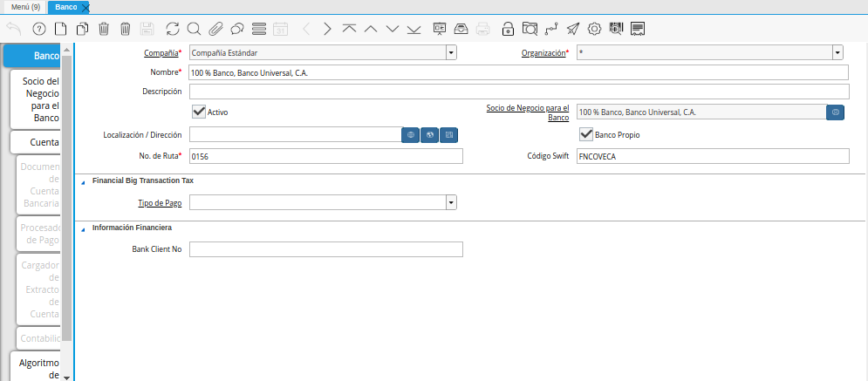Click first location globe button

[x=410, y=134]
